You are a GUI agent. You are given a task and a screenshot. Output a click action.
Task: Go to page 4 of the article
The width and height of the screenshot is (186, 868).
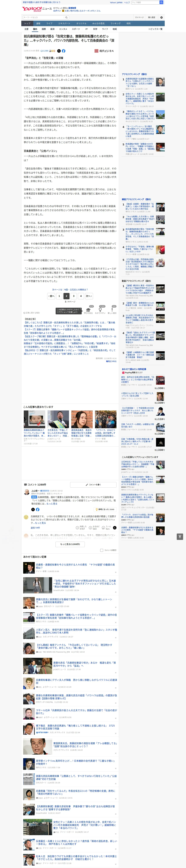pos(81,296)
